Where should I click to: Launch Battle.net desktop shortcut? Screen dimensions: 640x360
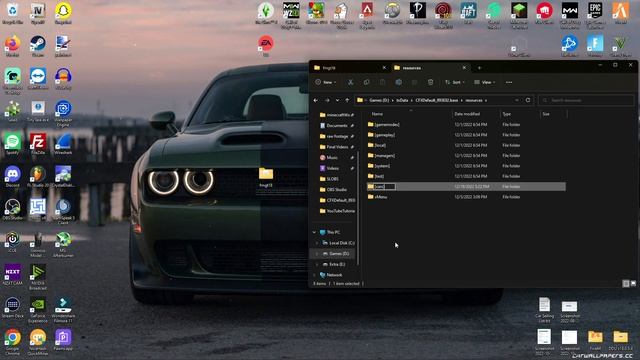click(x=570, y=46)
